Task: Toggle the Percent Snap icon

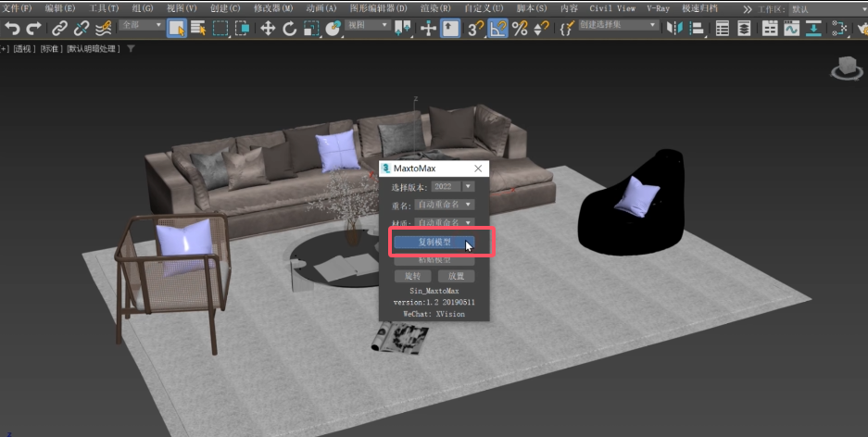Action: (x=520, y=28)
